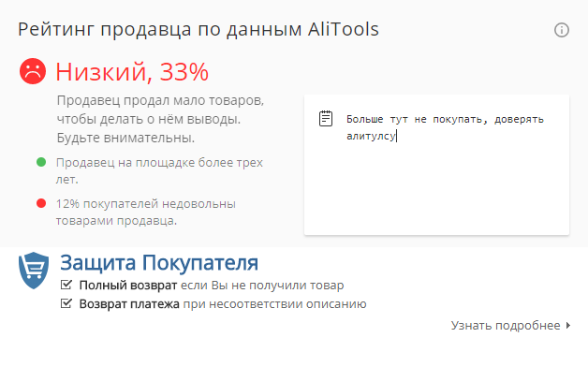Click the Полный возврат checkmark box
Viewport: 588px width, 367px height.
(x=66, y=285)
